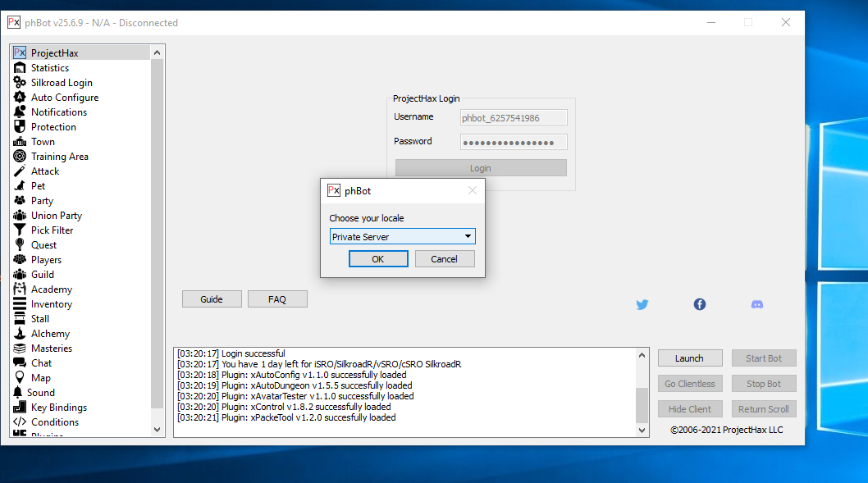Click the Launch button

[x=689, y=358]
